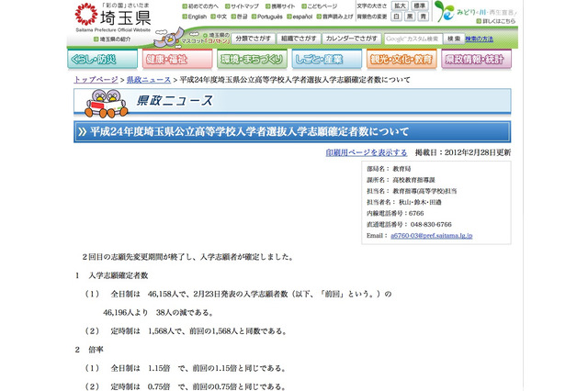Open the 音声読み上げ link
588x391 pixels.
tap(334, 17)
